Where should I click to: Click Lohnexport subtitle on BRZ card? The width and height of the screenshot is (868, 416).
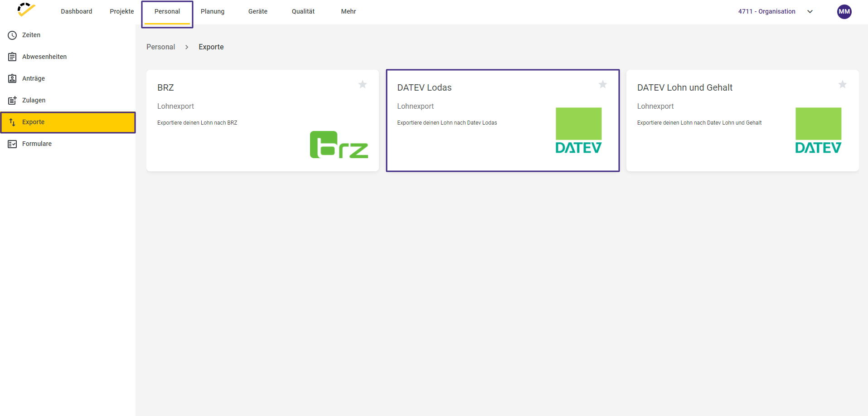click(x=175, y=106)
